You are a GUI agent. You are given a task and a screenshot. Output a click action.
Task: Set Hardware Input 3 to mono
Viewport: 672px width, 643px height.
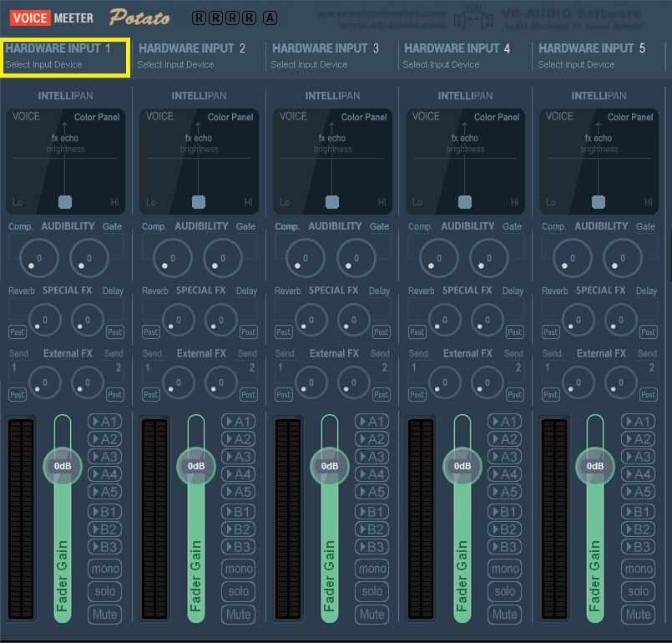(372, 569)
